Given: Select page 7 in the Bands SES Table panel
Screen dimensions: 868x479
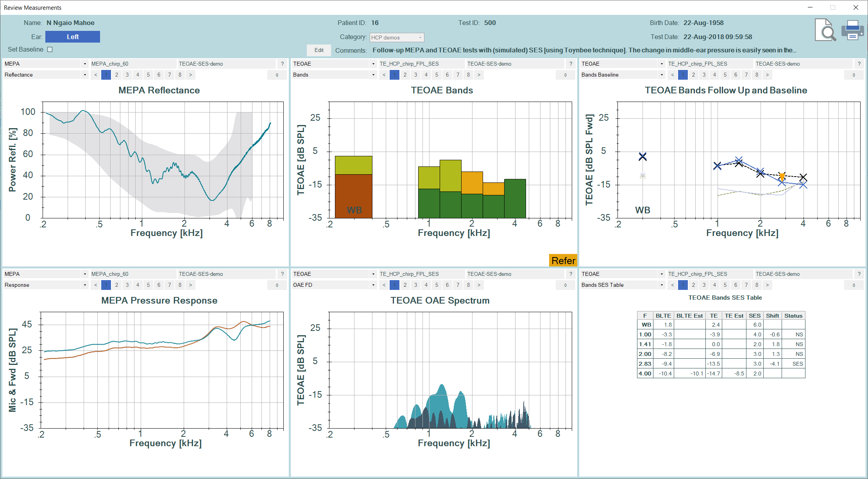Looking at the screenshot, I should (x=746, y=285).
